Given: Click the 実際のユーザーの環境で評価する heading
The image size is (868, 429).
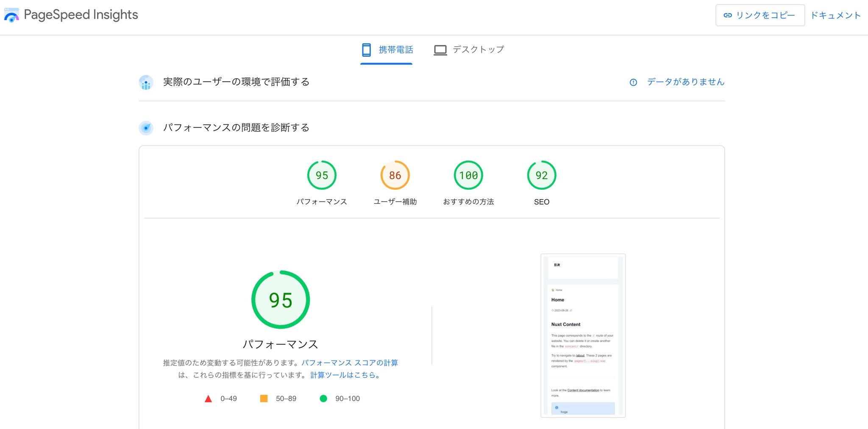Looking at the screenshot, I should pos(236,82).
